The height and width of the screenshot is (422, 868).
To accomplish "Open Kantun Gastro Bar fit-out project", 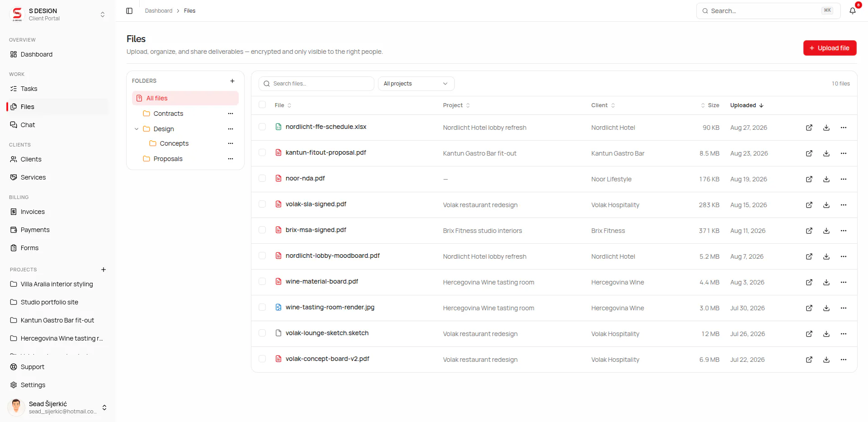I will click(x=58, y=320).
